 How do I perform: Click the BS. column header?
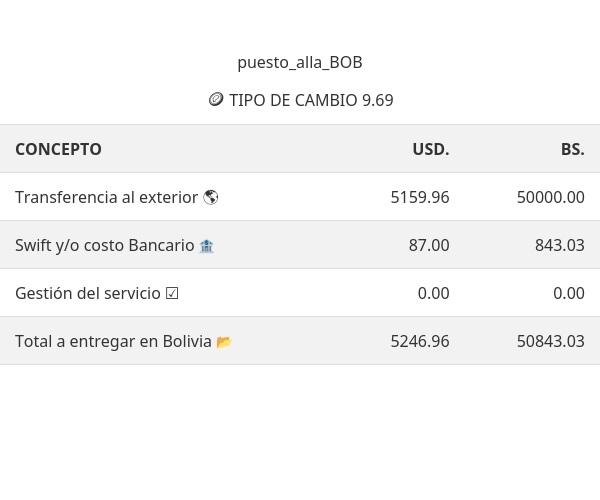coord(572,149)
